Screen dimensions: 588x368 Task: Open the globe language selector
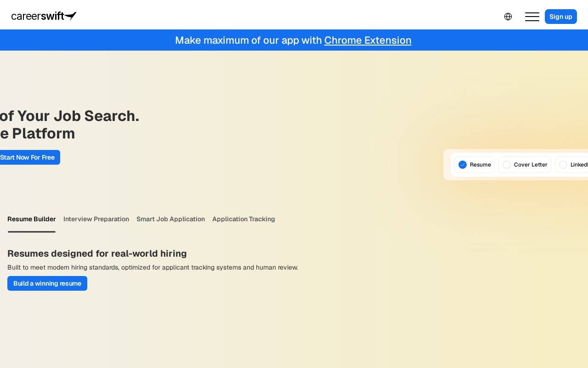508,17
